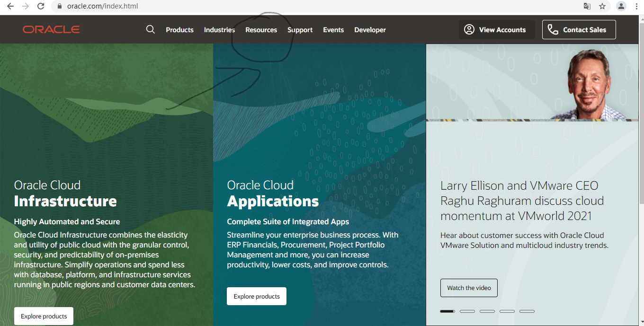Viewport: 644px width, 326px height.
Task: Open the Chrome profile avatar
Action: [621, 6]
